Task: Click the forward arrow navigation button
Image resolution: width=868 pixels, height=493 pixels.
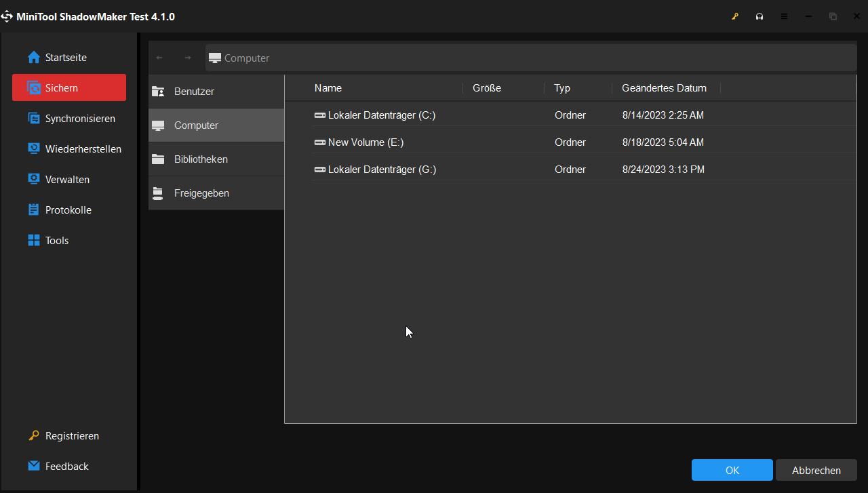Action: pyautogui.click(x=188, y=58)
